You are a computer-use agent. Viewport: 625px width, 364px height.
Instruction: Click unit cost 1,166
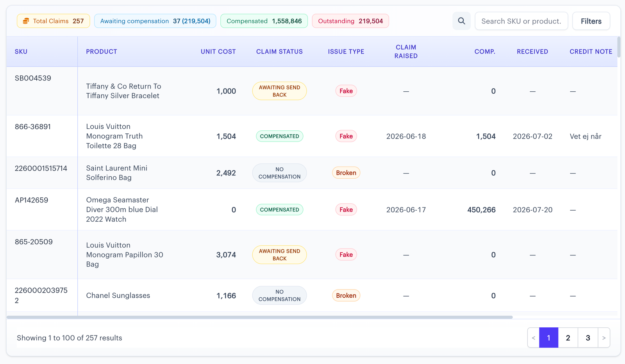coord(226,296)
